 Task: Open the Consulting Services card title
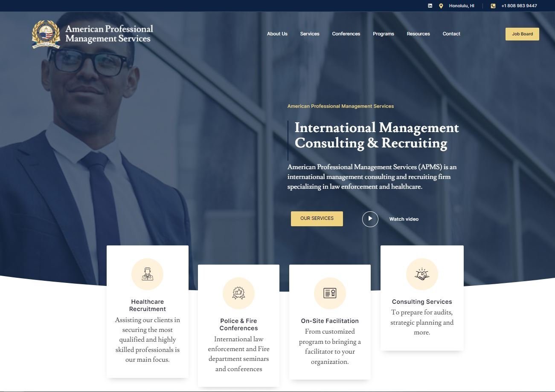pos(422,302)
